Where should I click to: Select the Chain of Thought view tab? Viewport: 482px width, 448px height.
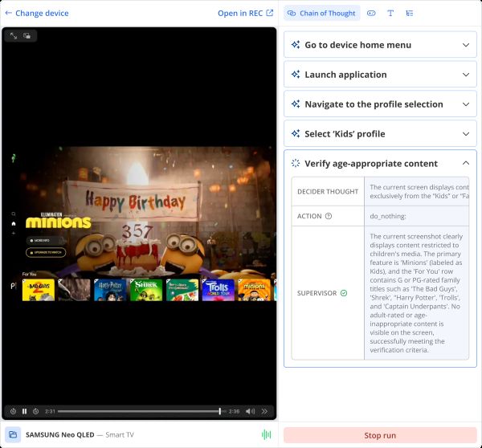click(x=321, y=13)
